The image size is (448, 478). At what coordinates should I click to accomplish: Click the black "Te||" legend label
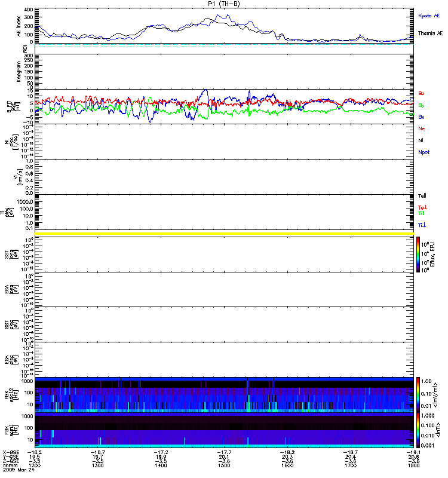point(422,196)
